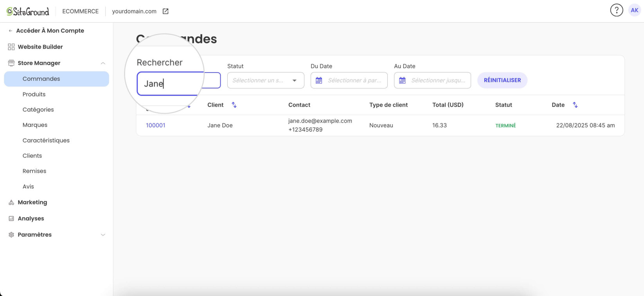The width and height of the screenshot is (644, 296).
Task: Go back via Accéder À Mon Compte
Action: (x=50, y=31)
